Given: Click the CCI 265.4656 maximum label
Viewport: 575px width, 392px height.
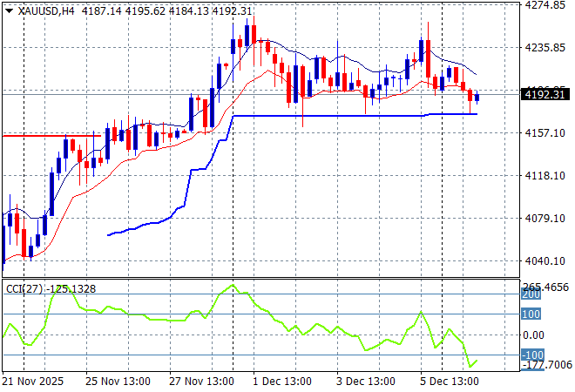Looking at the screenshot, I should click(545, 287).
